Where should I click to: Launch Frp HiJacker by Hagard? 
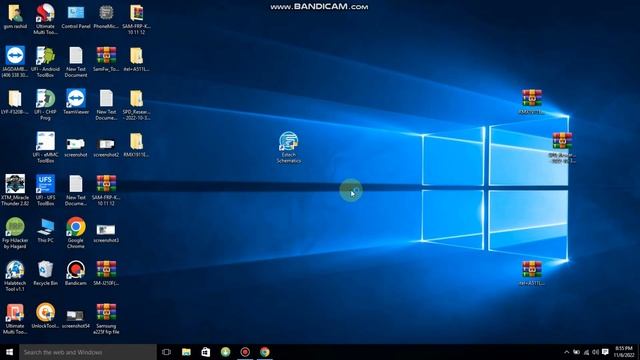click(x=15, y=233)
